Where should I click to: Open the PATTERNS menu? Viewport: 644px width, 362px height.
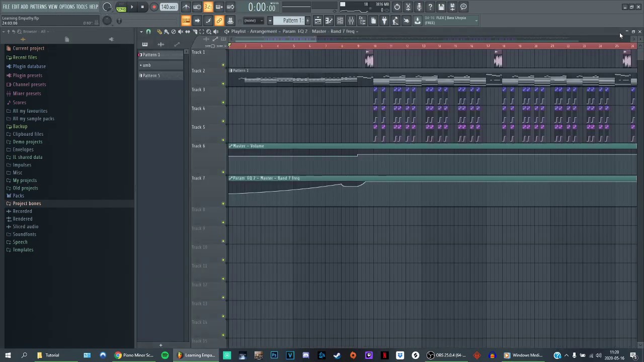coord(38,7)
